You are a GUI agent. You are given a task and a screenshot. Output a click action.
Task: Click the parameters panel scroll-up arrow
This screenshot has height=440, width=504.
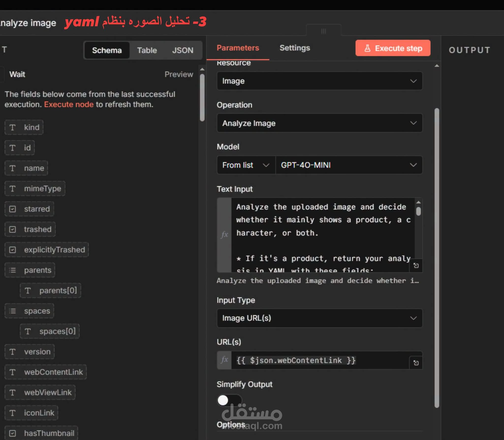click(x=437, y=66)
